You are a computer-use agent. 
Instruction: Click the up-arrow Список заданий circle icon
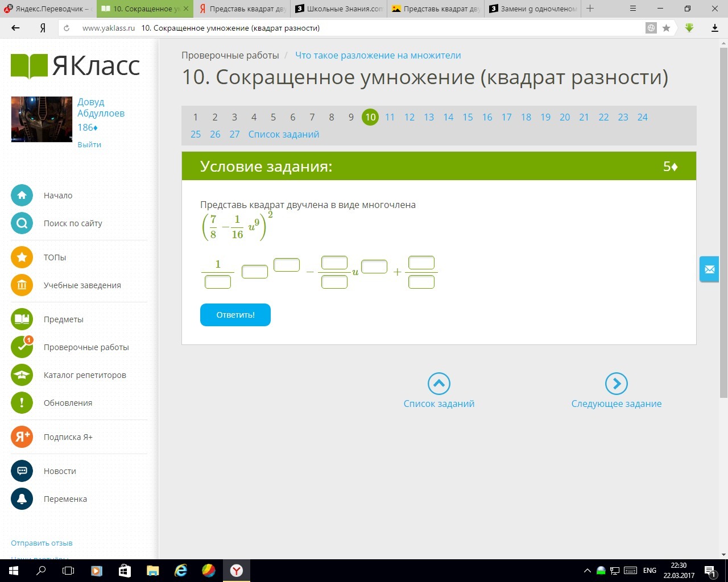(x=439, y=384)
